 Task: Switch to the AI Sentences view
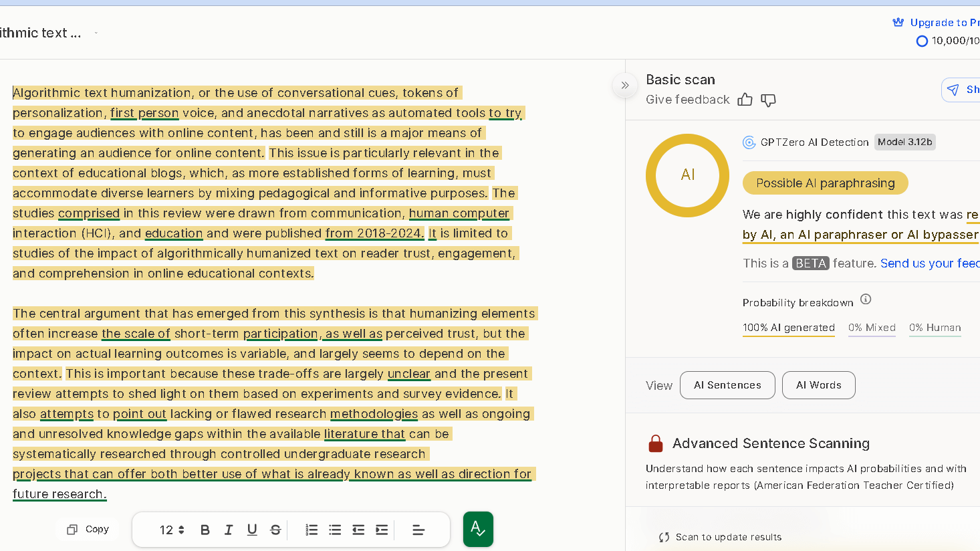727,384
